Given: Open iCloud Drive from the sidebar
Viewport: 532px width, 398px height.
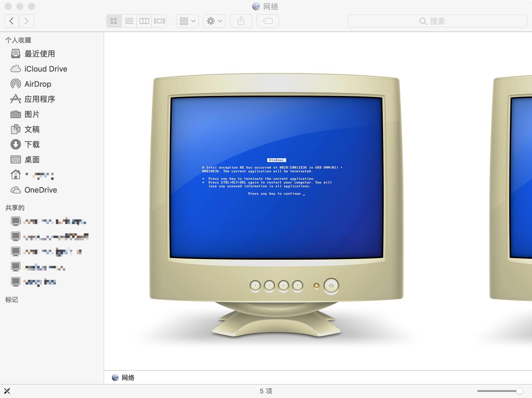Looking at the screenshot, I should pos(45,69).
